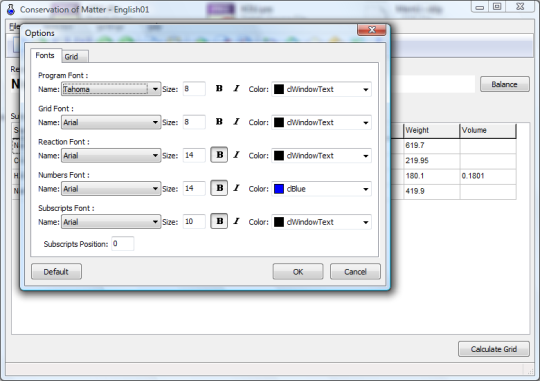540x381 pixels.
Task: Click the Weight column header
Action: click(x=432, y=131)
